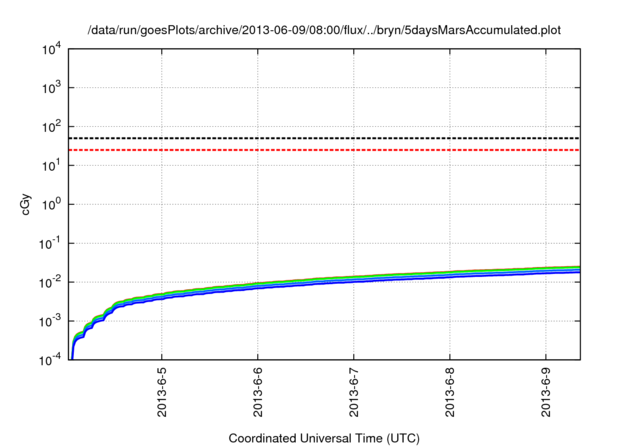Click the red dashed threshold line
The image size is (640, 448).
point(324,150)
